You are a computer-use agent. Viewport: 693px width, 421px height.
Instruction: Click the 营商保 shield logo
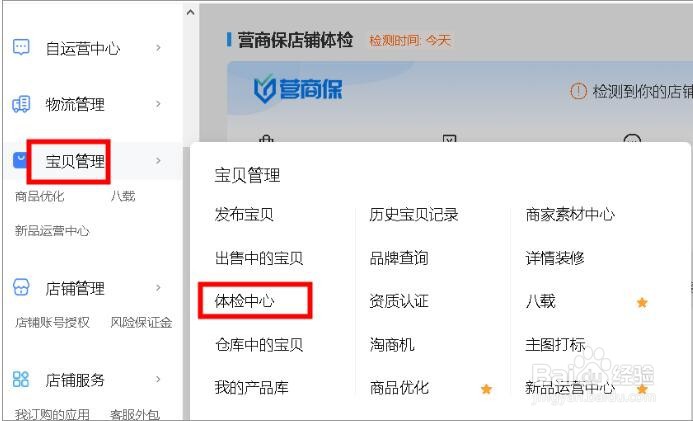point(265,89)
